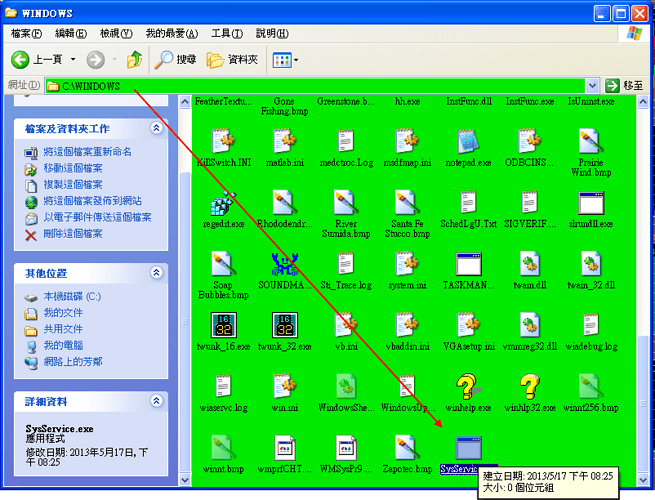Select the notepad.exe icon

click(468, 141)
